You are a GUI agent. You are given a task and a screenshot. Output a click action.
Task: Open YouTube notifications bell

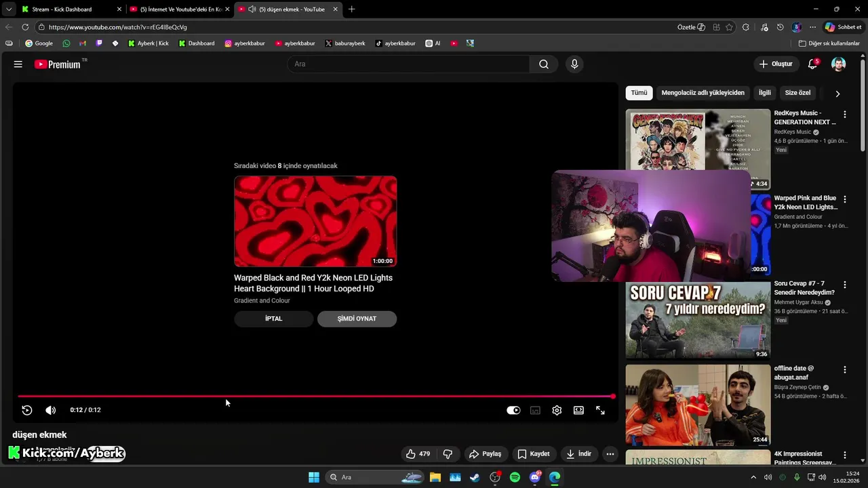pyautogui.click(x=812, y=64)
